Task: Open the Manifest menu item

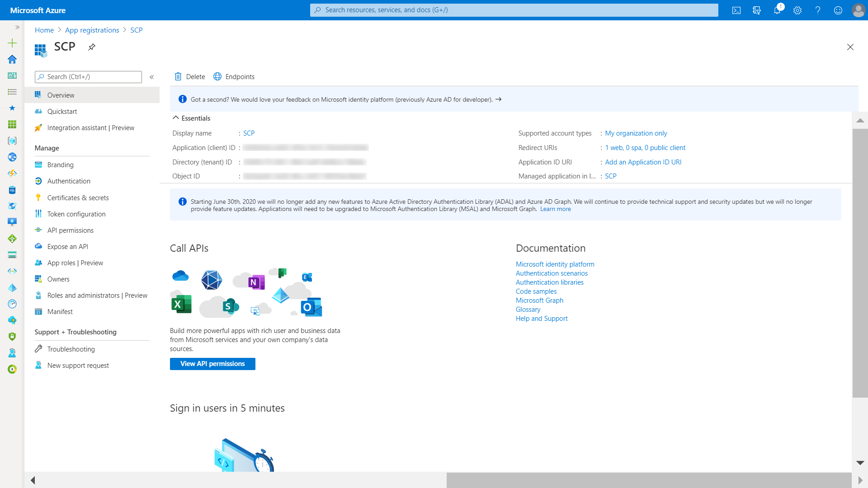Action: click(x=60, y=312)
